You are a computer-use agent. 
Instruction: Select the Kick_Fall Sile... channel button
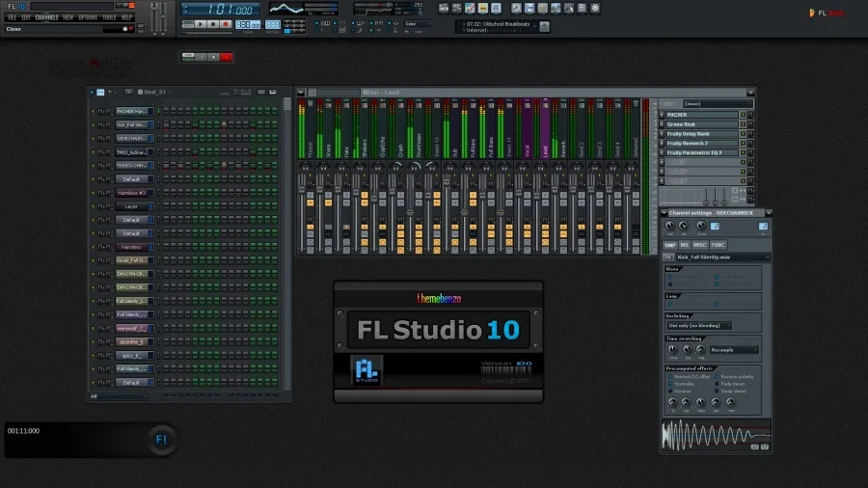click(x=132, y=125)
